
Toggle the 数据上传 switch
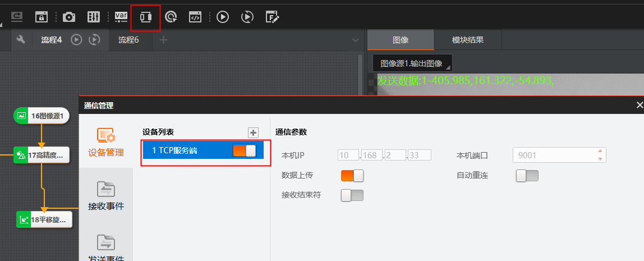tap(352, 176)
